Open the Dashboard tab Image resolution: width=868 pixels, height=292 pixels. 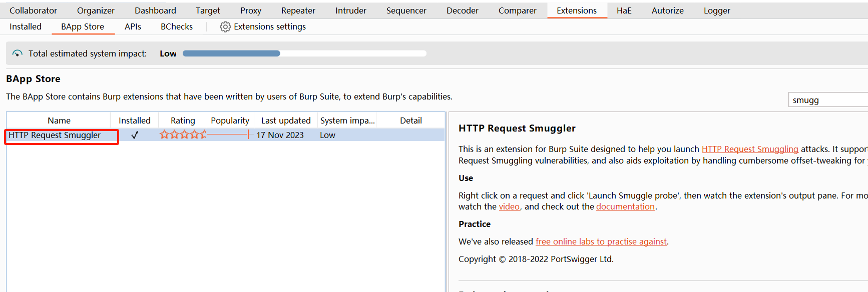(155, 10)
